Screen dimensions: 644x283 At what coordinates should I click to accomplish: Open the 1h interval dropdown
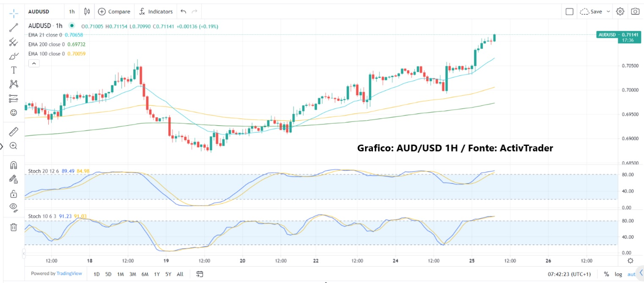(x=72, y=11)
